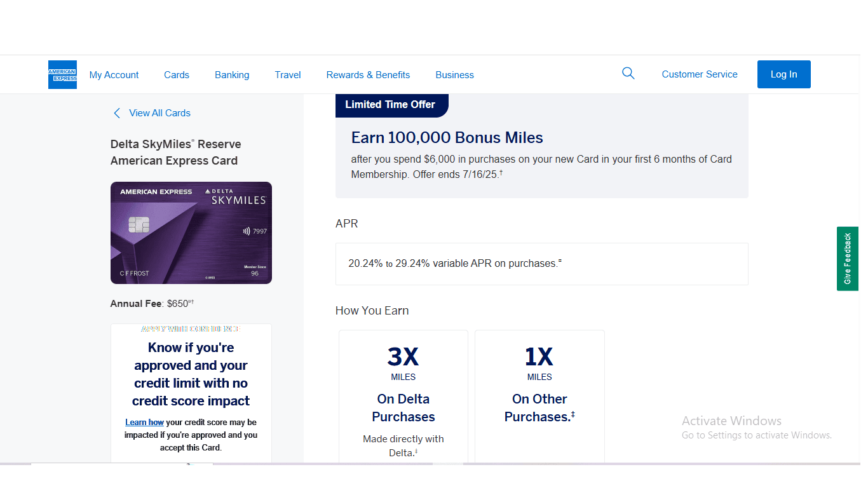Click the American Express logo
868x488 pixels.
pyautogui.click(x=62, y=74)
